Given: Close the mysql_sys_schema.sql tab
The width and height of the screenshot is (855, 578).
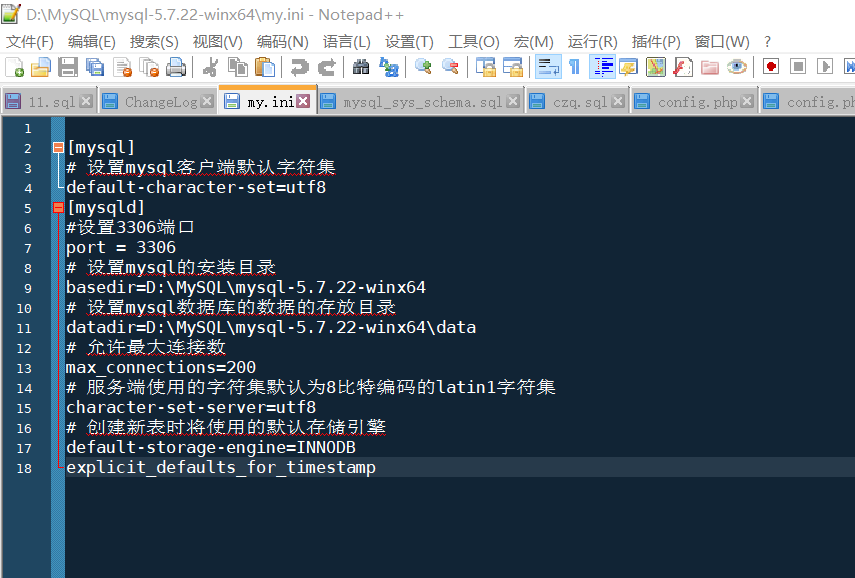Looking at the screenshot, I should tap(513, 101).
